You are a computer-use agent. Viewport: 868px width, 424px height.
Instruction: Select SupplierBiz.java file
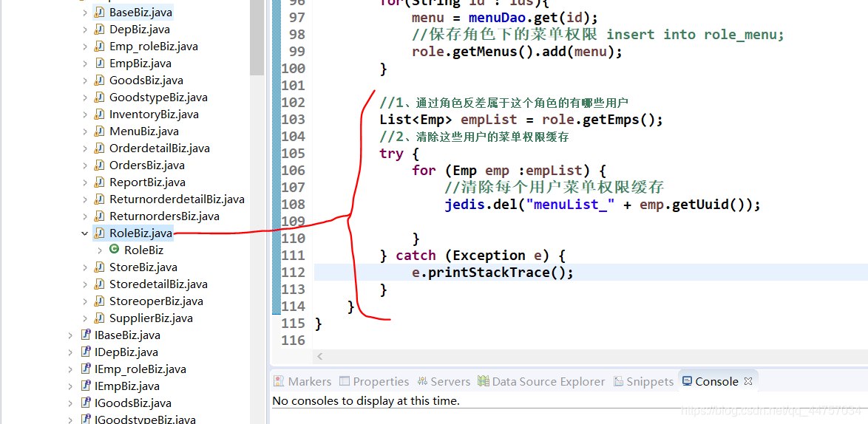pyautogui.click(x=151, y=319)
